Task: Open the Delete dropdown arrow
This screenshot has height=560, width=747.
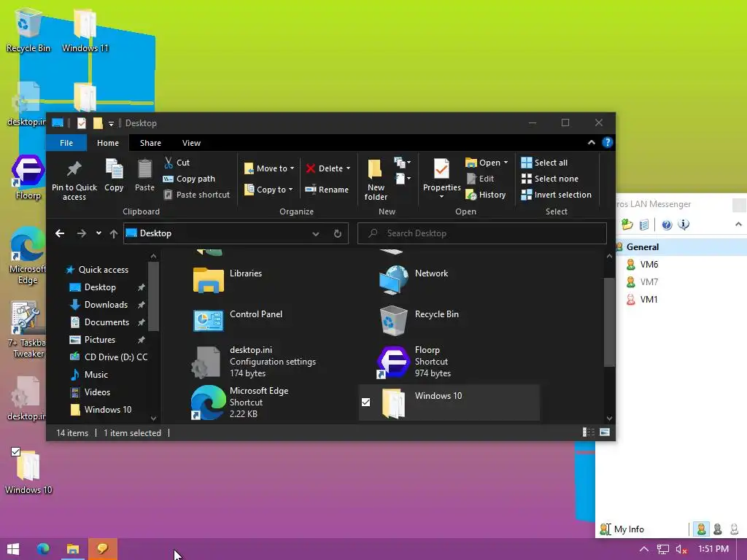Action: click(348, 168)
